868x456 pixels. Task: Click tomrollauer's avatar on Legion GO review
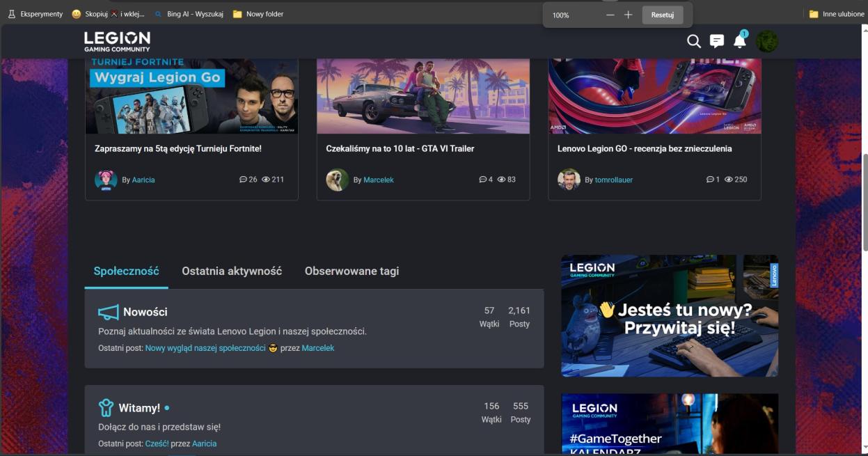point(569,180)
